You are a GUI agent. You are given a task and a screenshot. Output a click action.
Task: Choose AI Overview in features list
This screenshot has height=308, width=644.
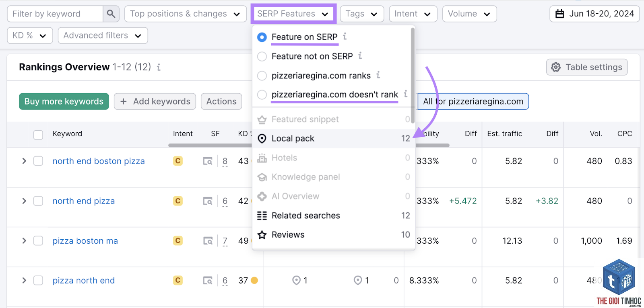(333, 197)
